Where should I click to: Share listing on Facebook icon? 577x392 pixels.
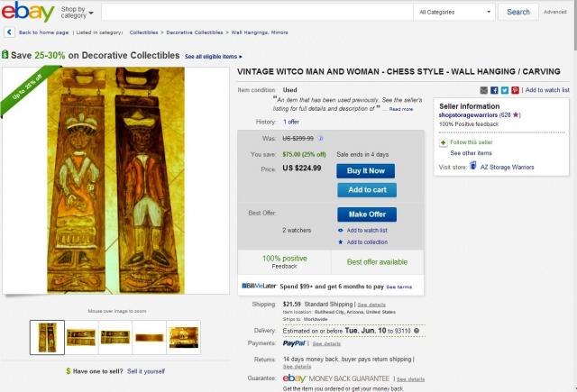click(494, 90)
